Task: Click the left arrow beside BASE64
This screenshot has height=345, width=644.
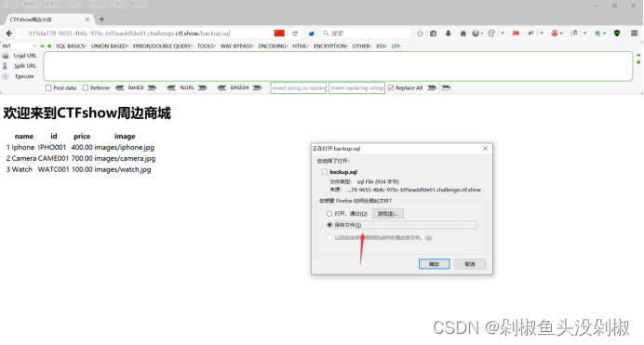Action: click(x=221, y=87)
